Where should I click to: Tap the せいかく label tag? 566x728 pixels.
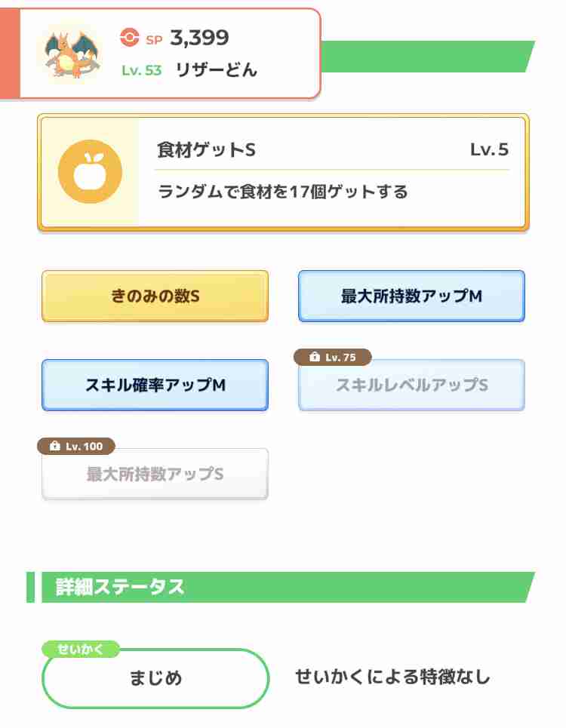point(80,649)
